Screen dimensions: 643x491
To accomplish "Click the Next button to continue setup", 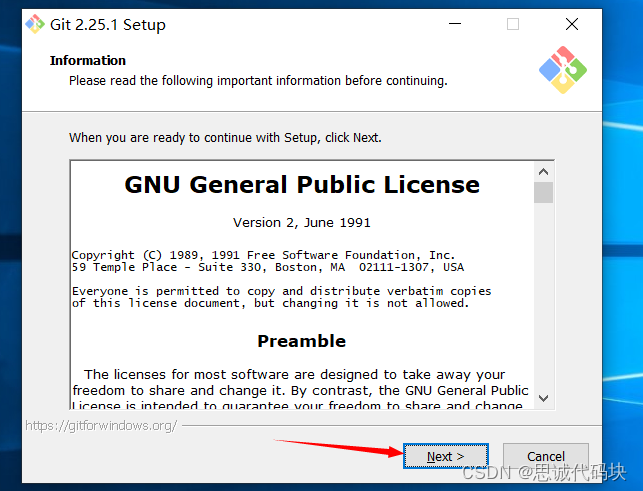I will click(446, 456).
